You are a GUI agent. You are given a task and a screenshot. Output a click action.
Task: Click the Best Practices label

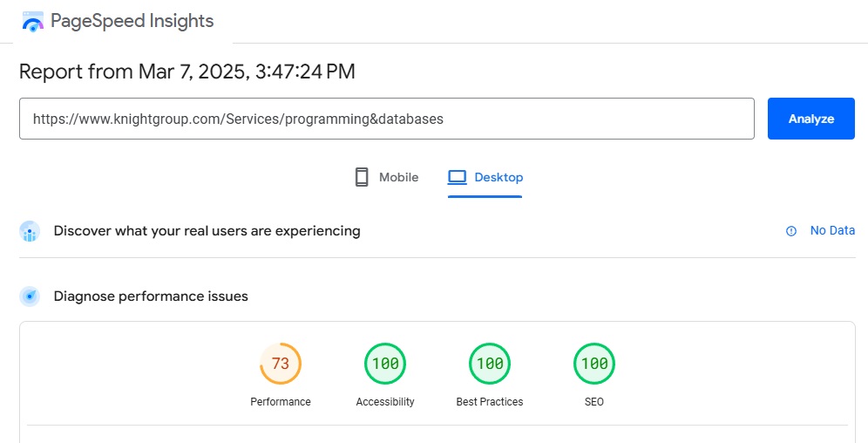pos(490,401)
